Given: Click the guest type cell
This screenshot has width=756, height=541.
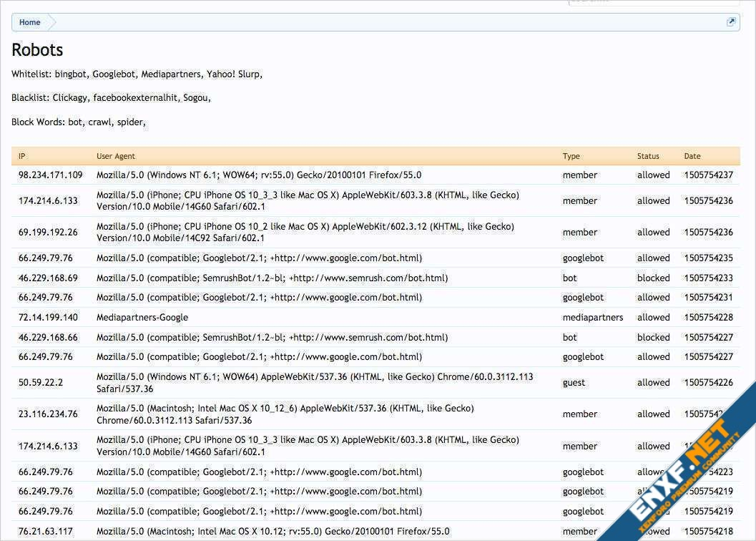Looking at the screenshot, I should (574, 382).
